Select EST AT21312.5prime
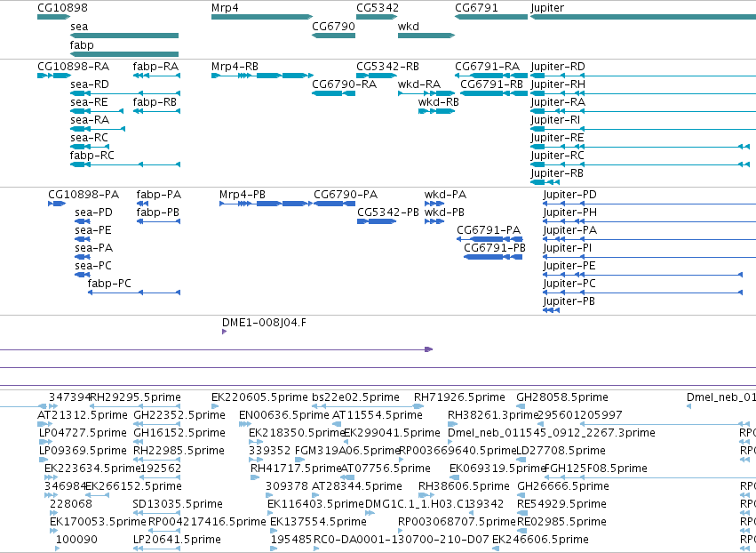 pos(44,424)
